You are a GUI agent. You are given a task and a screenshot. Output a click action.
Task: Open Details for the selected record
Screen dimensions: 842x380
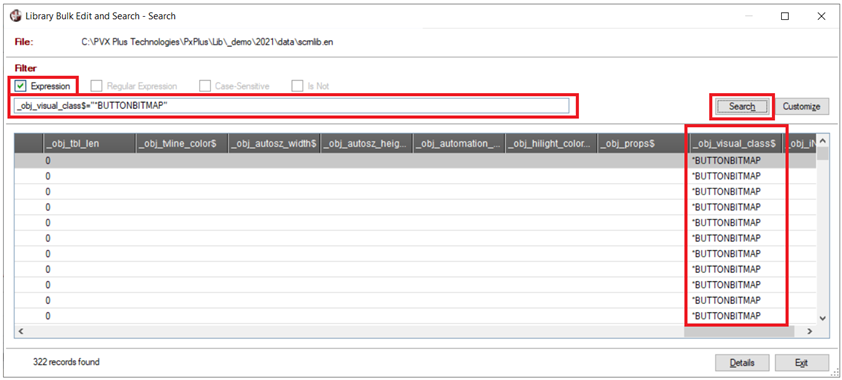tap(742, 363)
